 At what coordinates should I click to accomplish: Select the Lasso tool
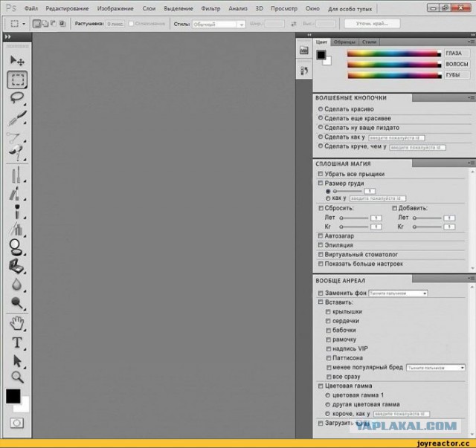click(16, 98)
